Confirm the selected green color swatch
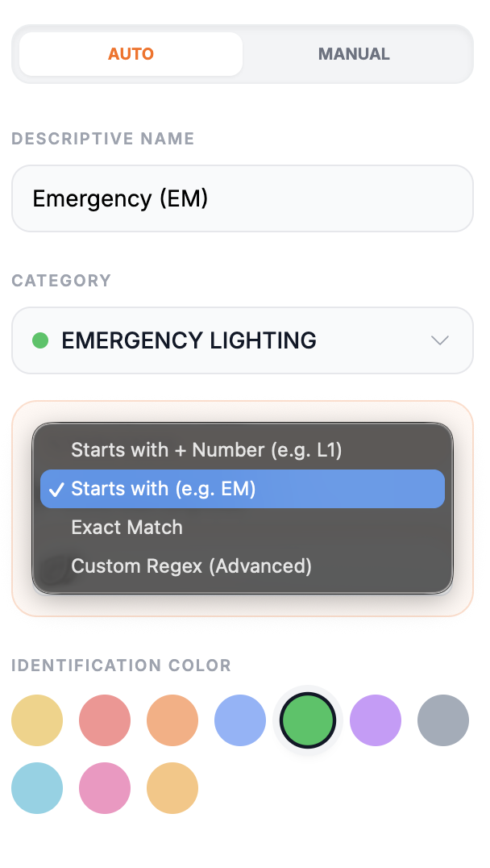 click(308, 720)
